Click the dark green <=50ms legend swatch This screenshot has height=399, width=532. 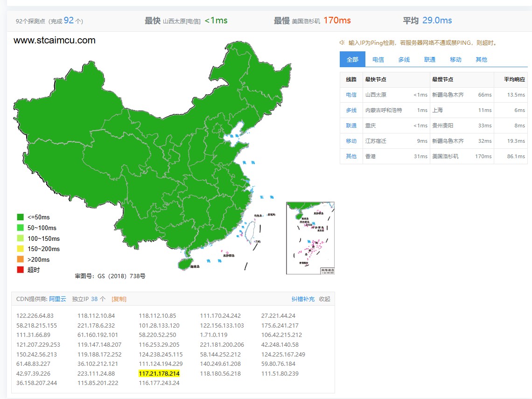[x=21, y=217]
